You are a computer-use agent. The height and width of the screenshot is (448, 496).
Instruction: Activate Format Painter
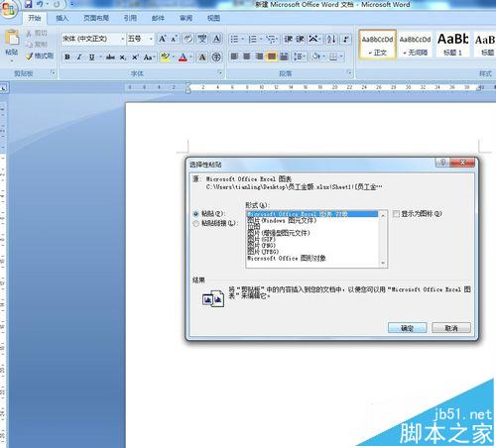pyautogui.click(x=40, y=56)
